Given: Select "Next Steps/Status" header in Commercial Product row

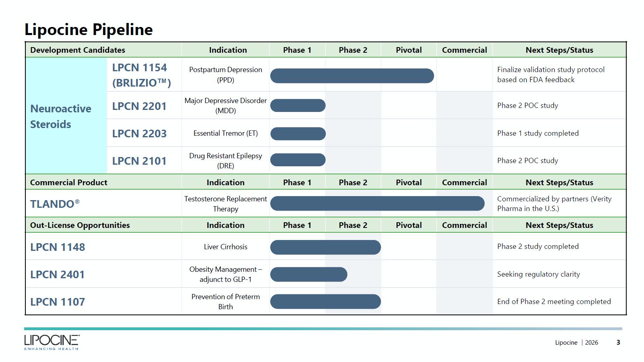Looking at the screenshot, I should tap(559, 182).
